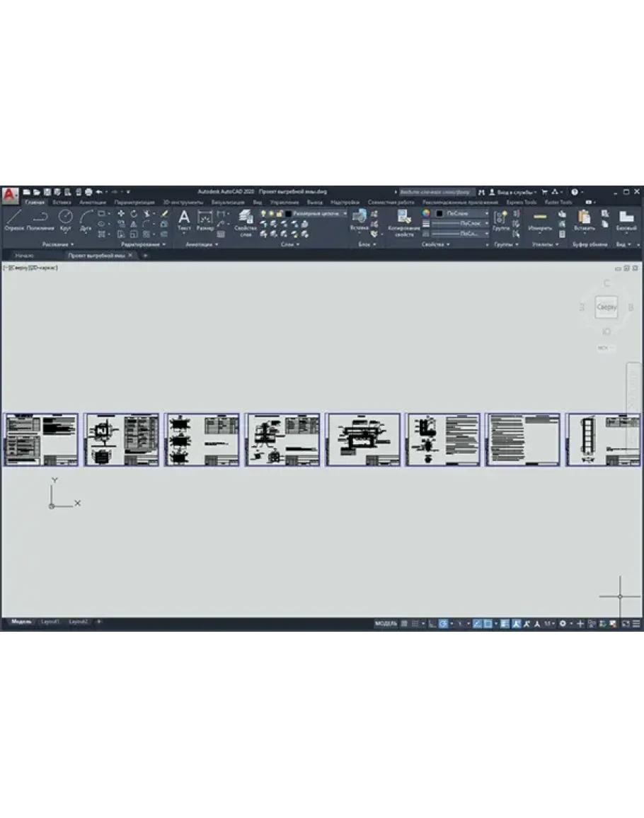Screen dimensions: 644x818
Task: Click the Измерить (Measure) tool
Action: (540, 218)
